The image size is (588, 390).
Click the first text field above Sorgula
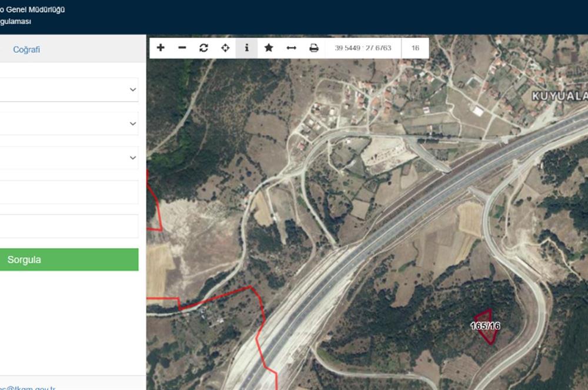(69, 192)
